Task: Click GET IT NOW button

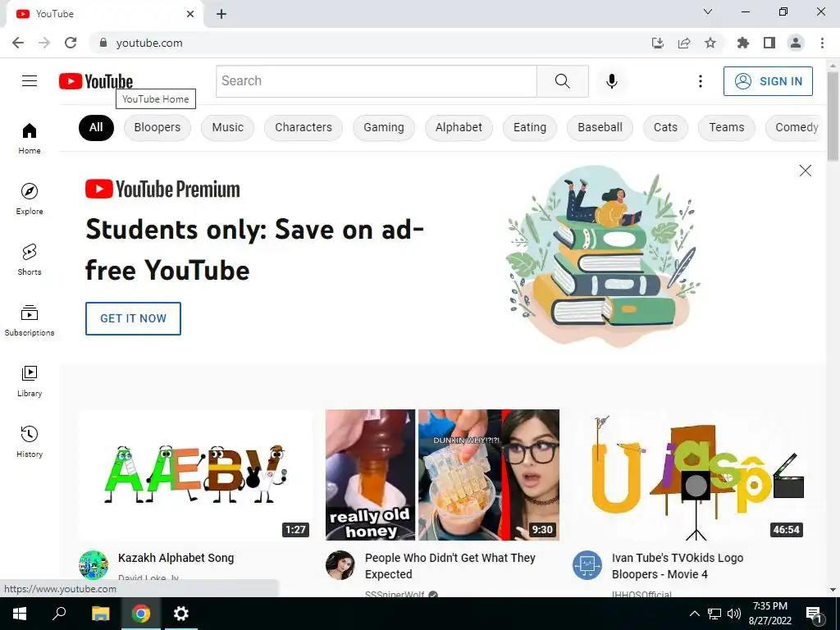Action: 134,318
